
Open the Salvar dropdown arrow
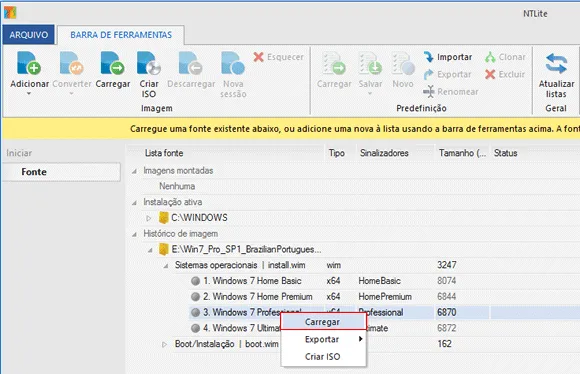[370, 94]
